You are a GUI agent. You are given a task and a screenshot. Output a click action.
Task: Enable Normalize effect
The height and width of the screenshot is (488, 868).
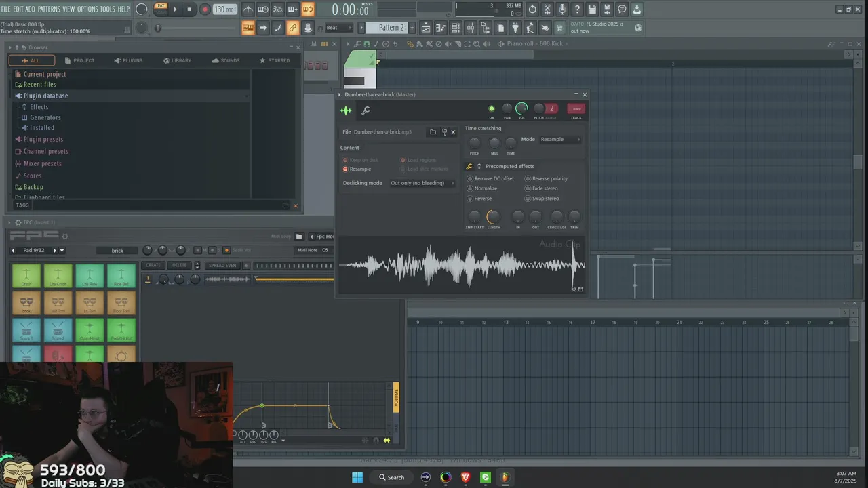(482, 188)
